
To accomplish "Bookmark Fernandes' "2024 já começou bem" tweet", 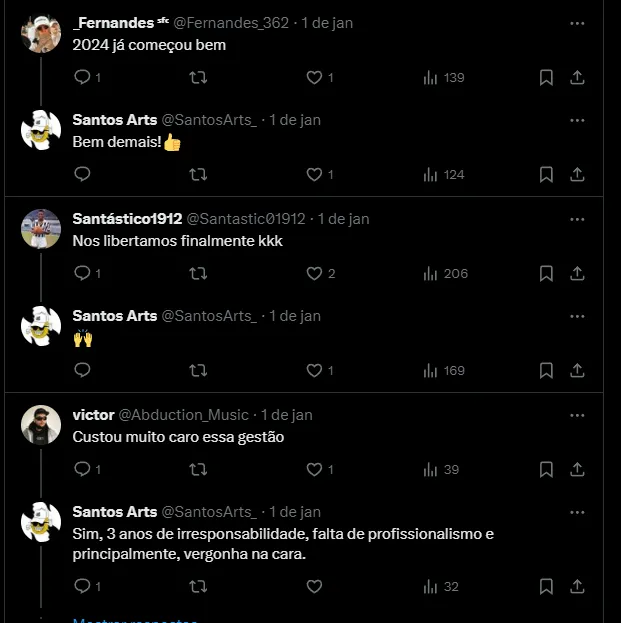I will click(546, 77).
